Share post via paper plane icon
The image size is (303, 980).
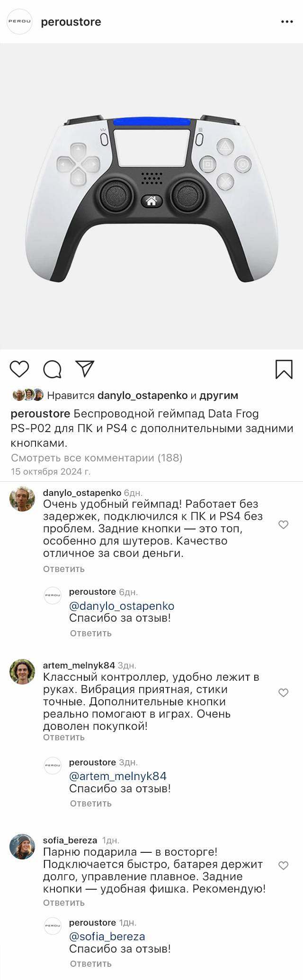point(85,369)
